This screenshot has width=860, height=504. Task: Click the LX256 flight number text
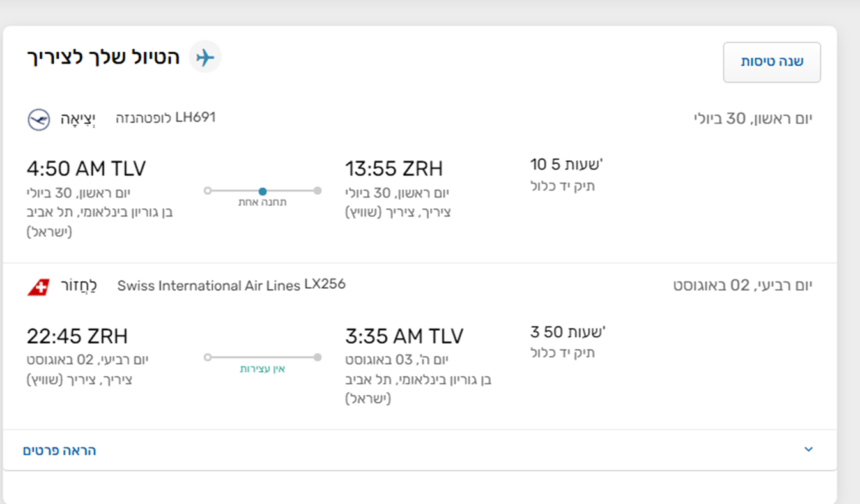(325, 284)
